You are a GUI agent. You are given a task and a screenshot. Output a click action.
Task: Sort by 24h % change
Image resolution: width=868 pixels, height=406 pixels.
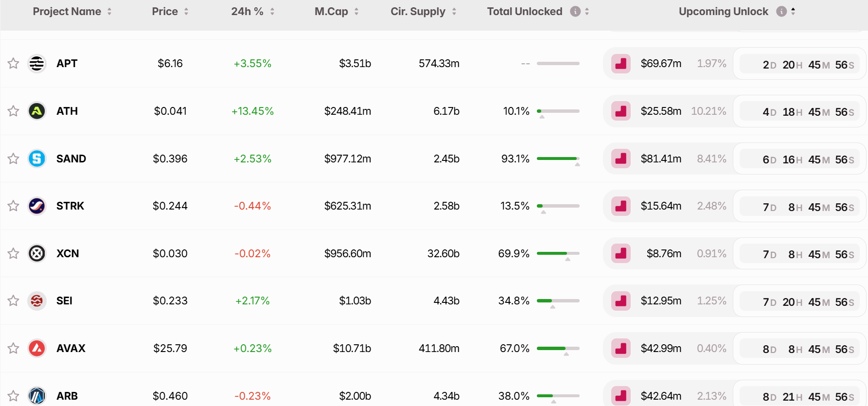272,11
